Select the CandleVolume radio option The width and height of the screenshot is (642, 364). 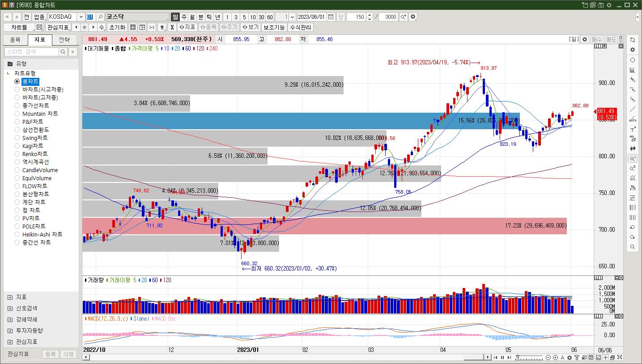pyautogui.click(x=17, y=170)
